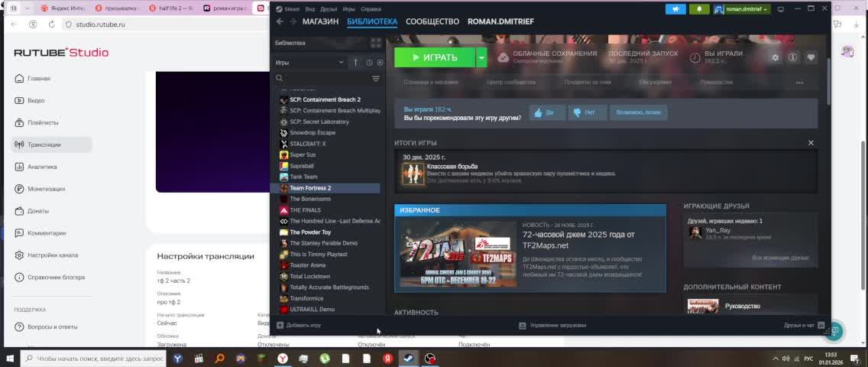Toggle ready-to-play filter in library
This screenshot has width=868, height=367.
click(380, 63)
